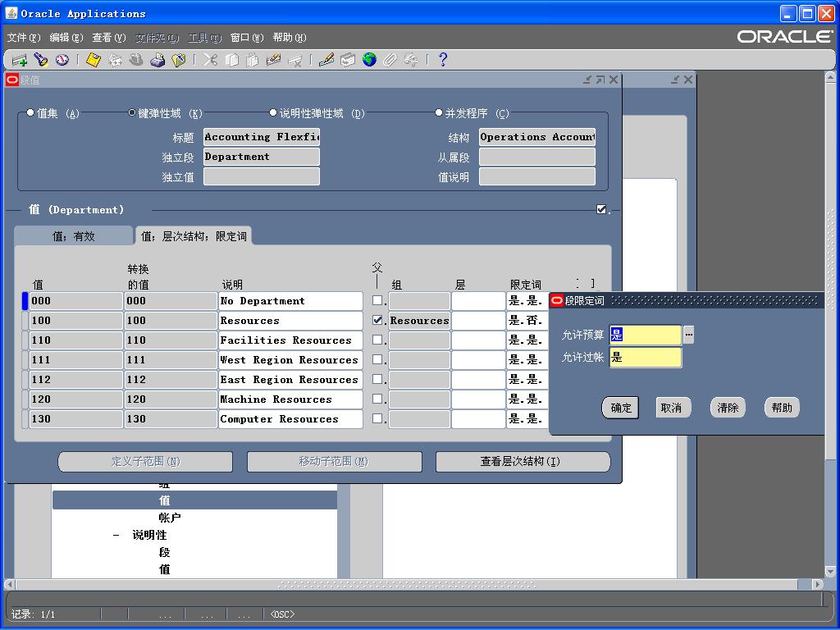
Task: Click the vertical scrollbar down arrow
Action: point(830,571)
